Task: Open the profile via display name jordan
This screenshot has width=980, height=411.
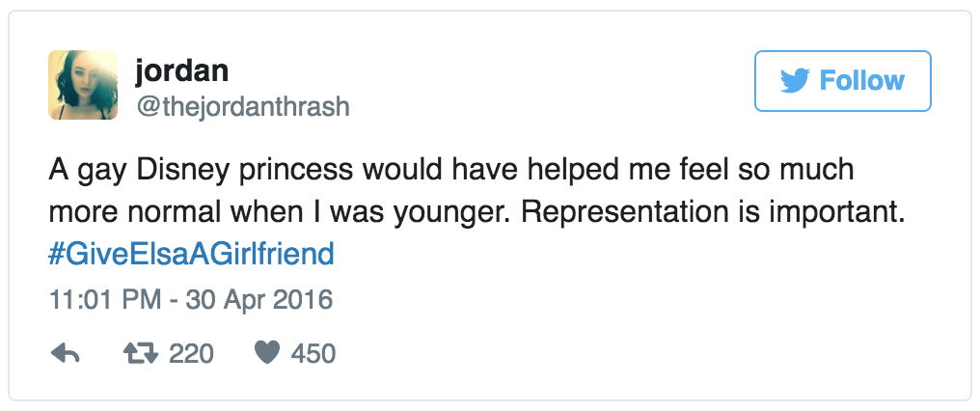Action: [181, 69]
